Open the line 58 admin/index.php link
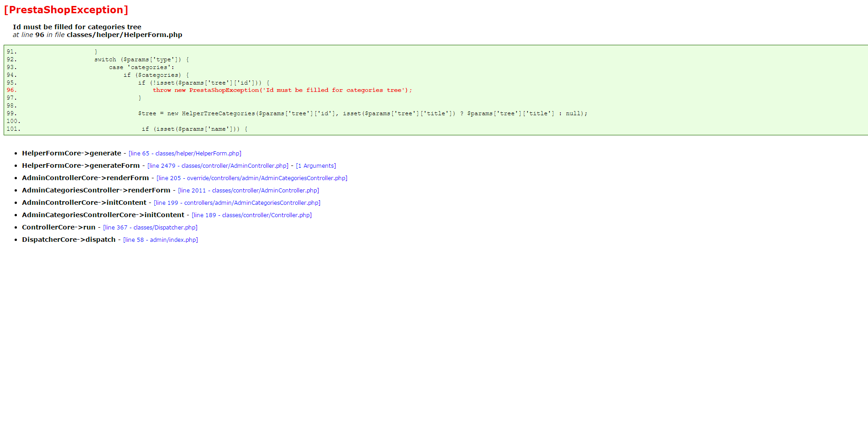The width and height of the screenshot is (868, 427). (160, 240)
